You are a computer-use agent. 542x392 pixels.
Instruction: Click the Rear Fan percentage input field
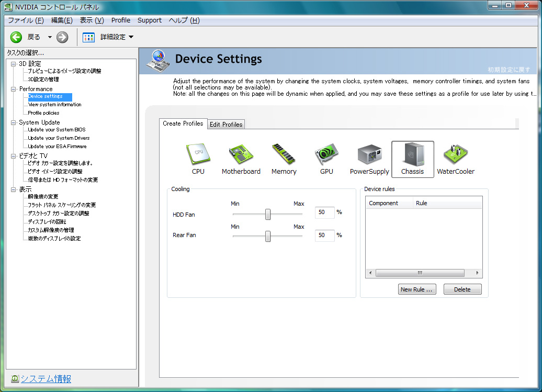point(324,235)
